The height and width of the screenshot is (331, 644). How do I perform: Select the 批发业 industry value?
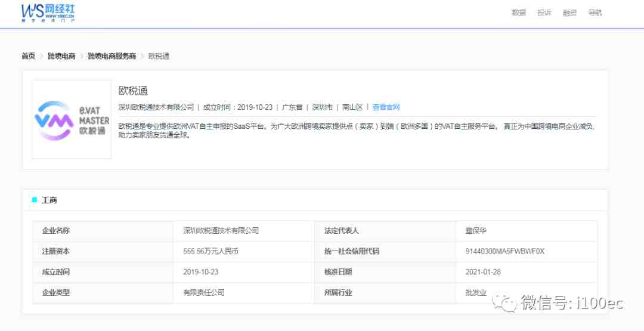(476, 292)
